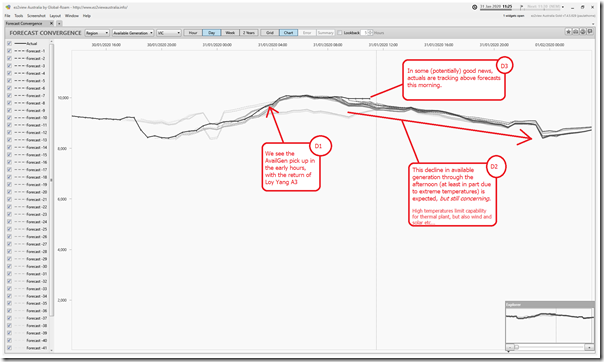Open the Screenshot menu
The height and width of the screenshot is (362, 604).
(x=36, y=16)
